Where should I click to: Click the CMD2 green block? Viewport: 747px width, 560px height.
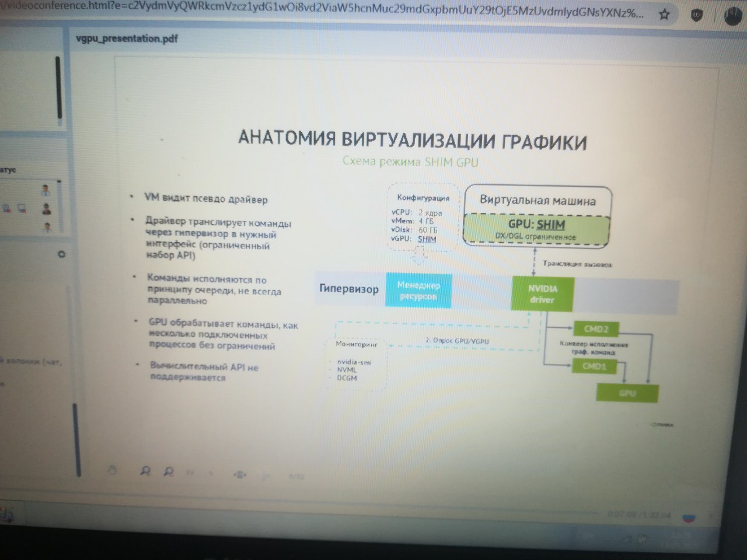pyautogui.click(x=596, y=329)
